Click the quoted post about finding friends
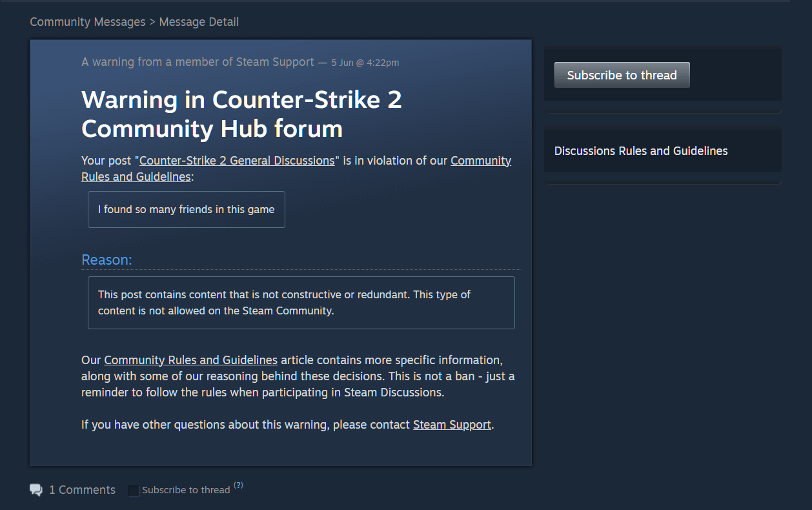This screenshot has height=510, width=812. click(x=186, y=209)
